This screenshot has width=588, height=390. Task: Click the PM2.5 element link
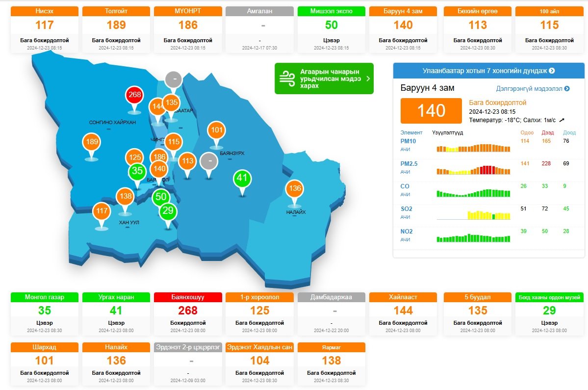(409, 163)
